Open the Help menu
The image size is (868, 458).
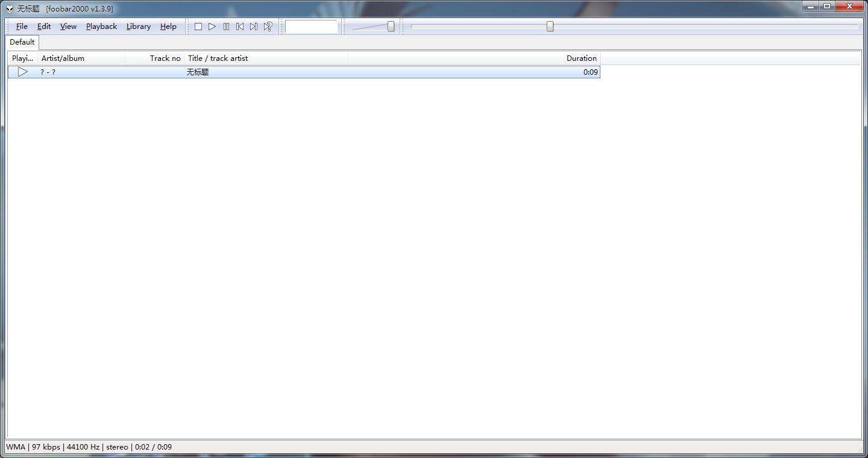[x=168, y=27]
